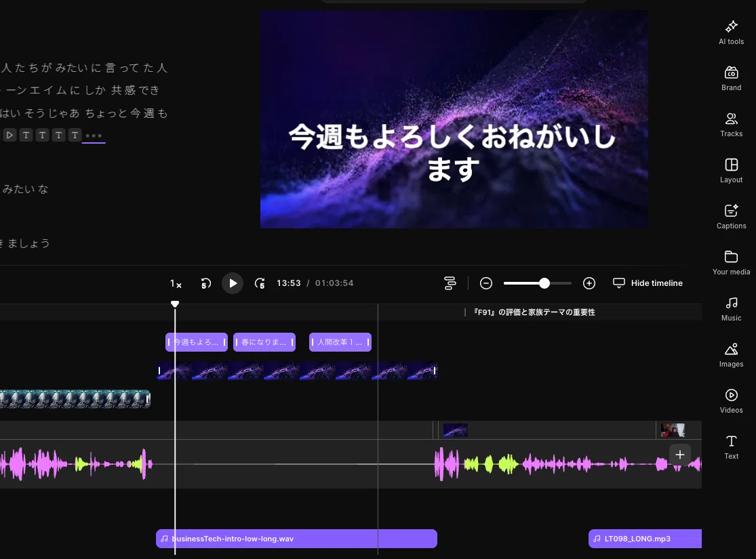Click the script line ending しか共感でき
The image size is (756, 559).
pos(80,90)
